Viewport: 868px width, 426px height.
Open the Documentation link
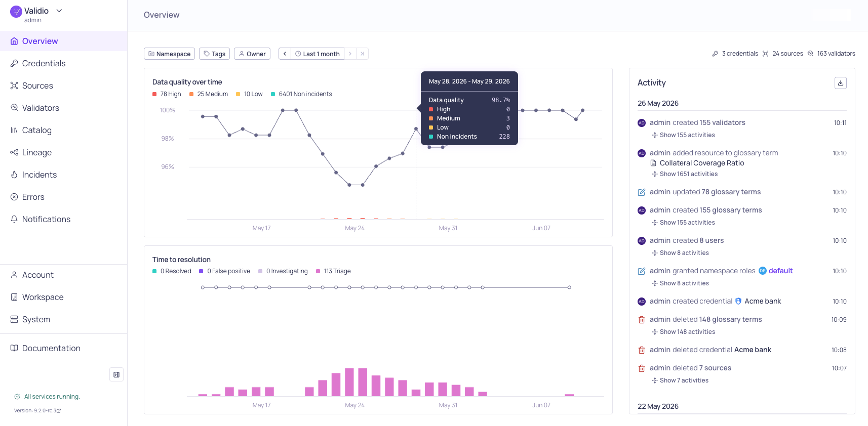(63, 348)
